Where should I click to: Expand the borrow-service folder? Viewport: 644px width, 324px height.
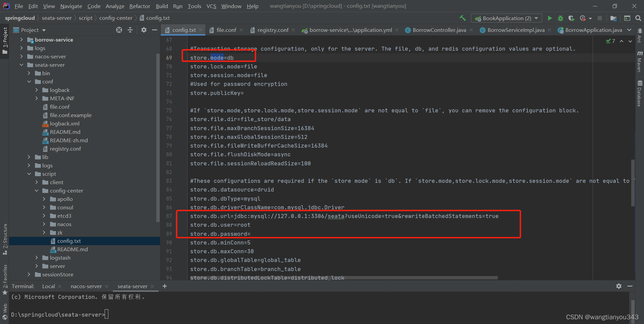(x=21, y=40)
